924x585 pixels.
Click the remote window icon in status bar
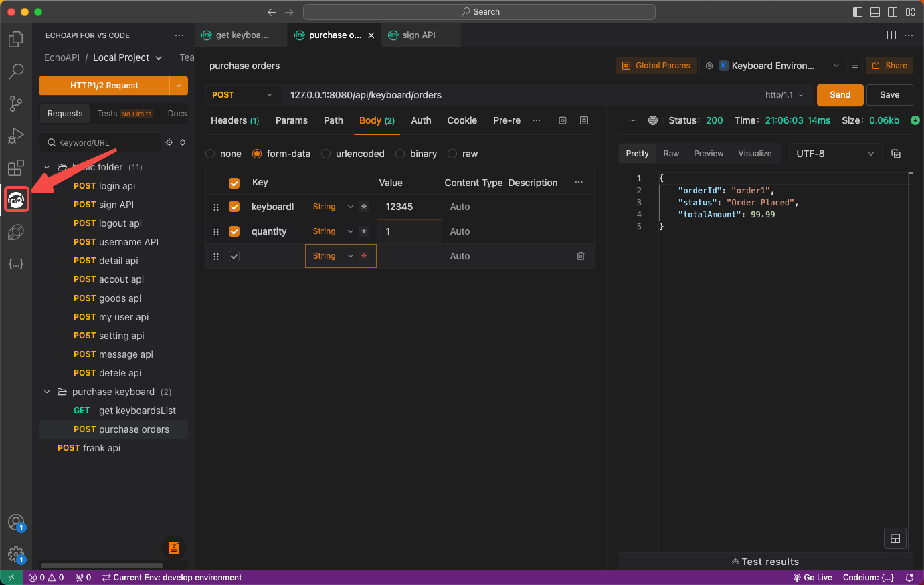(11, 578)
